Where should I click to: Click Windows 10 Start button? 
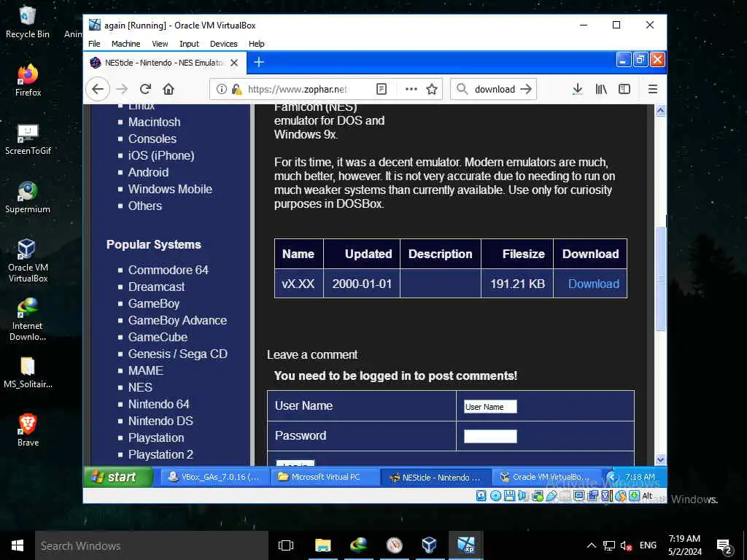coord(18,545)
